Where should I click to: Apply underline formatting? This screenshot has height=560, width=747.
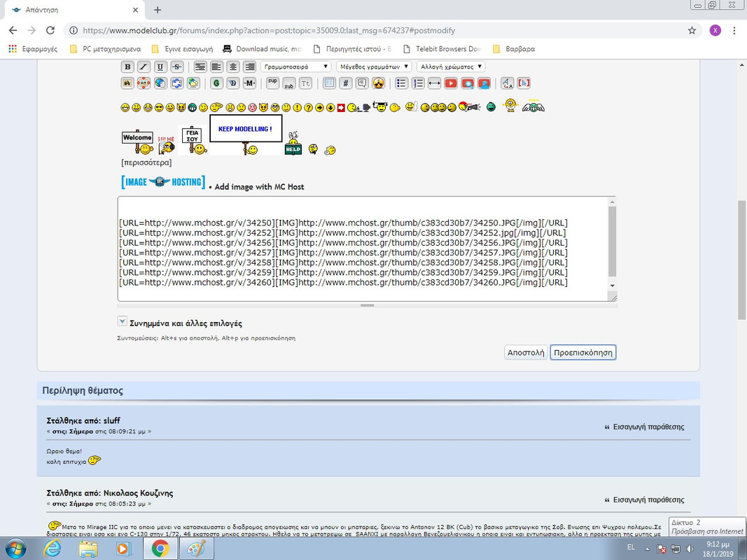(x=160, y=67)
